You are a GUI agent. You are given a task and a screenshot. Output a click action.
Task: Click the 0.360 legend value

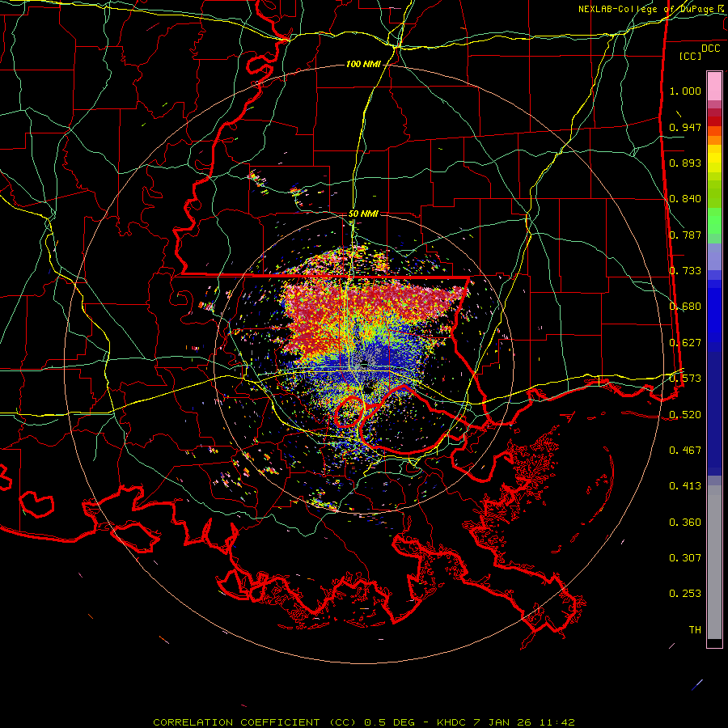pos(685,523)
